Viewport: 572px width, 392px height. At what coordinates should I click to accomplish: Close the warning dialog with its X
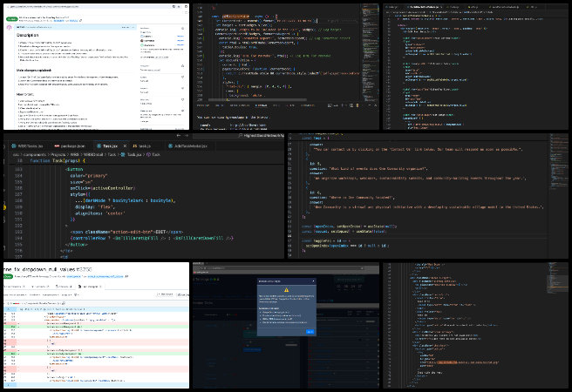coord(313,281)
